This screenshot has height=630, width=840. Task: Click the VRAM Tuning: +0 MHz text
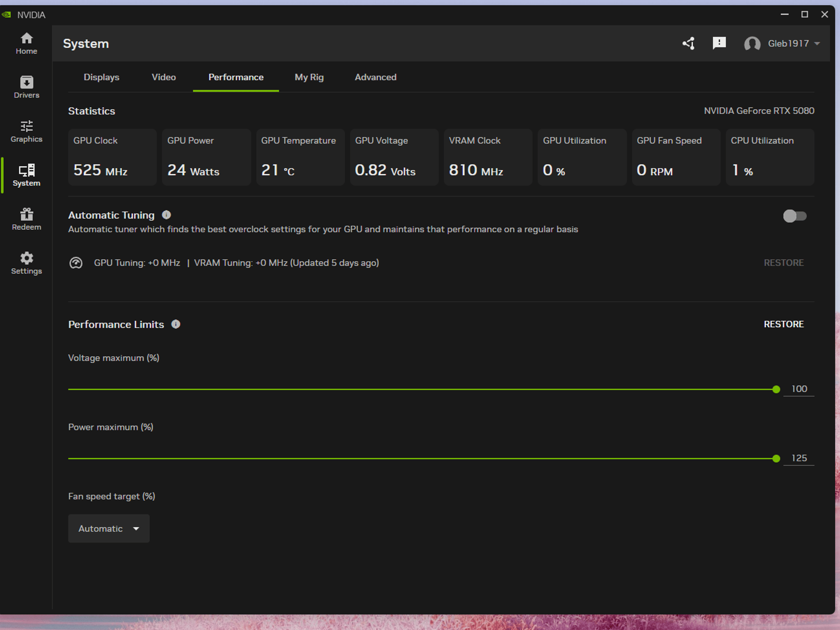coord(241,263)
